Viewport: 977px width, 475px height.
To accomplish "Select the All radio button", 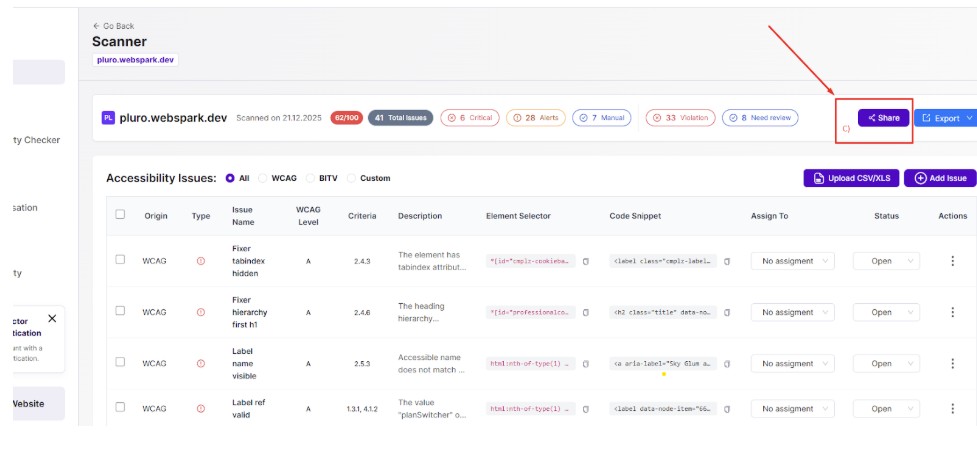I will tap(230, 178).
